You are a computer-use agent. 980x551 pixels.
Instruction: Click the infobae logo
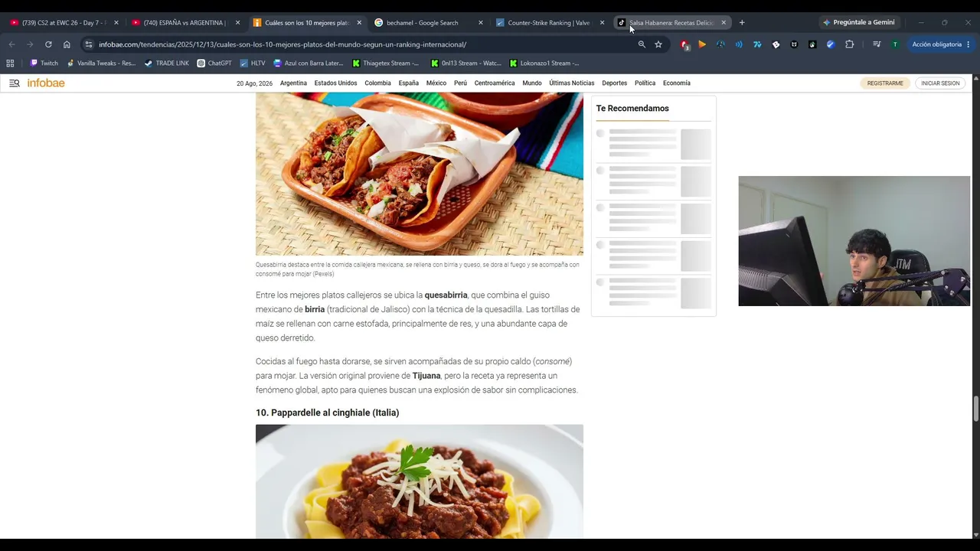coord(46,83)
